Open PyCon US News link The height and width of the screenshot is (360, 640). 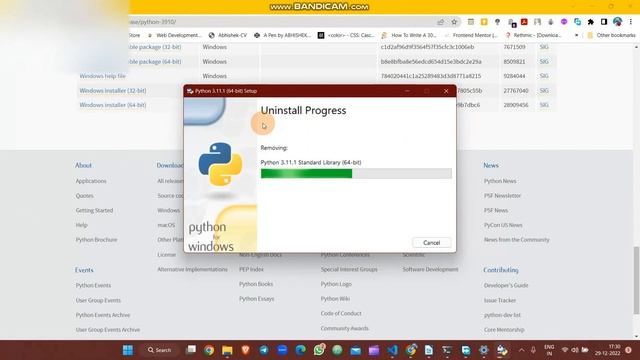(x=503, y=225)
